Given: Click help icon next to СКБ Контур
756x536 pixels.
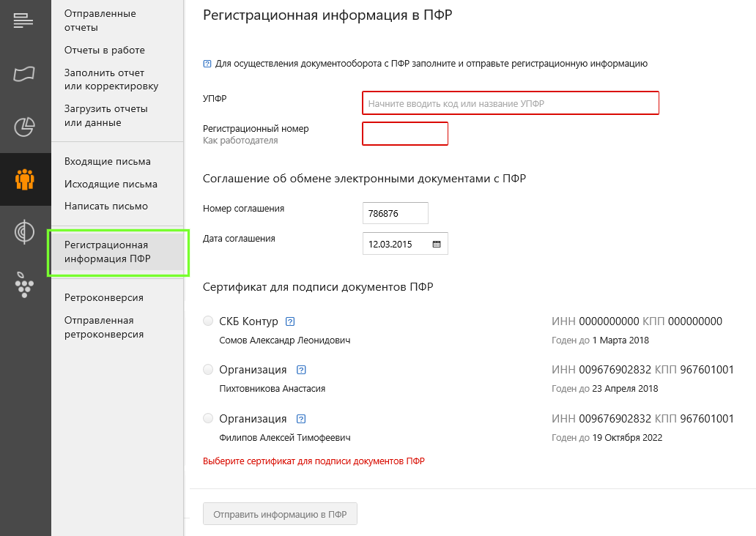Looking at the screenshot, I should point(290,321).
